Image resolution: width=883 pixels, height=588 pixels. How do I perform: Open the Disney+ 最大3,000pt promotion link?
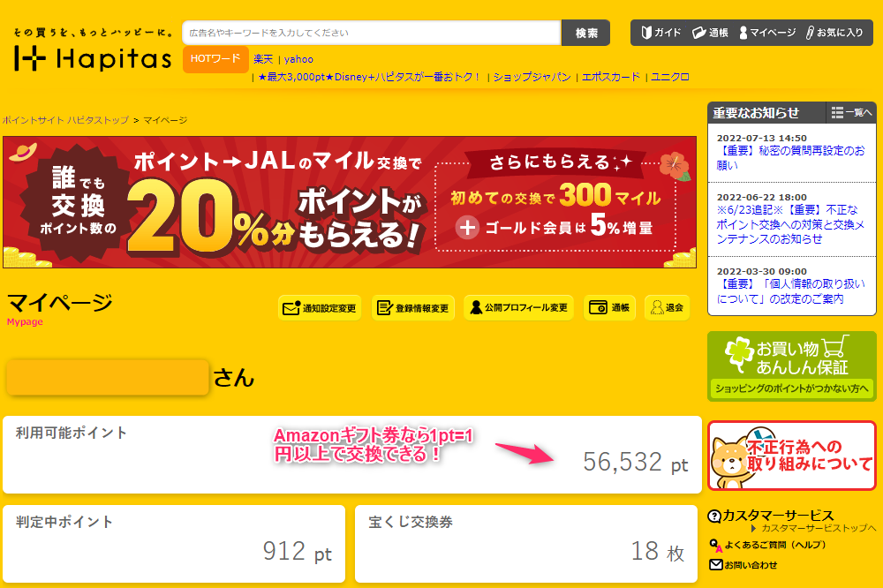(x=369, y=77)
